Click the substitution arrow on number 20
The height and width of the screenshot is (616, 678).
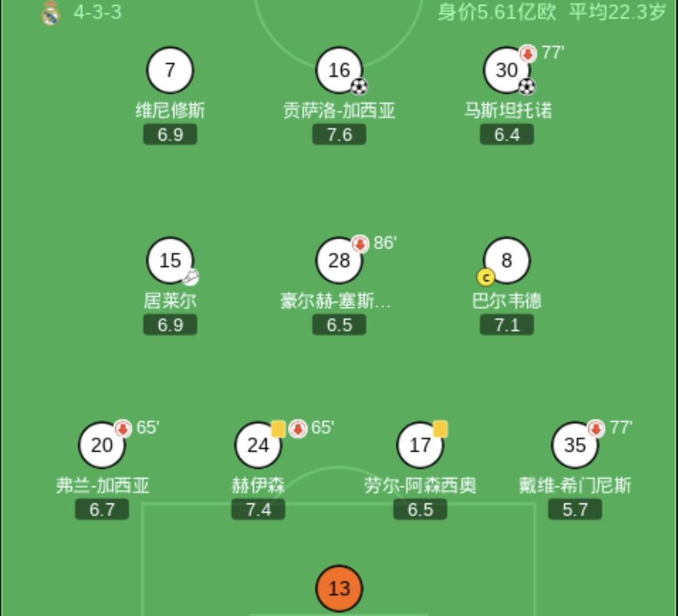pos(122,429)
